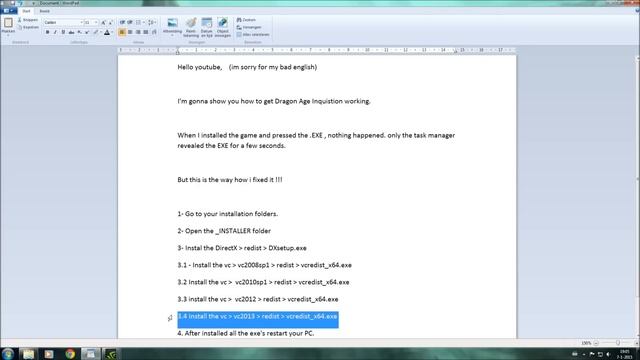
Task: Click Knippen (Cut) in the ribbon
Action: (x=28, y=20)
